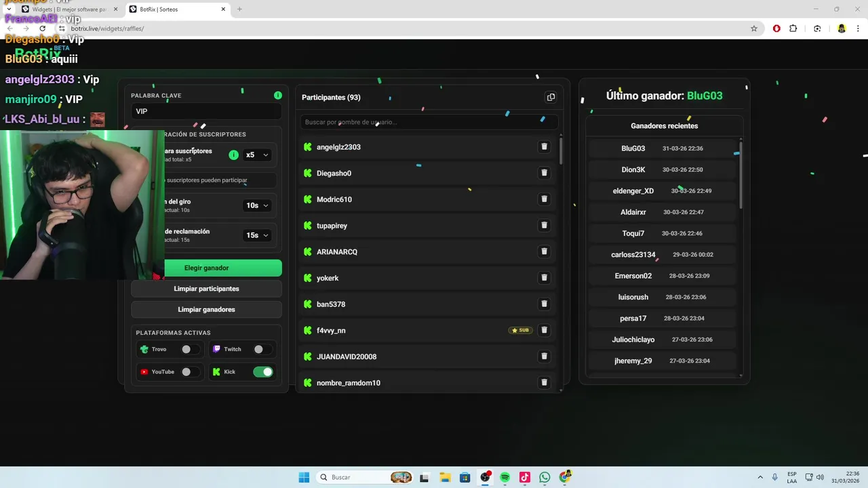Open claim time 15s dropdown
Image resolution: width=868 pixels, height=488 pixels.
click(x=257, y=235)
